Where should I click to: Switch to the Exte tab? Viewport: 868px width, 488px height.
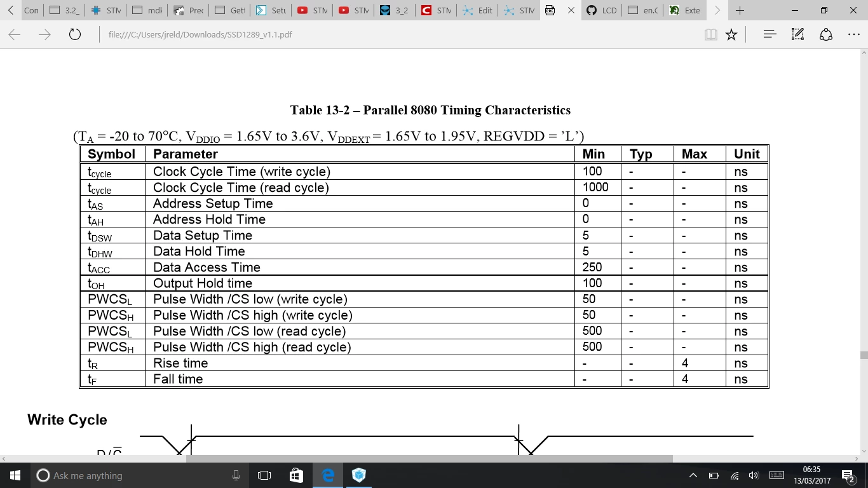(684, 10)
